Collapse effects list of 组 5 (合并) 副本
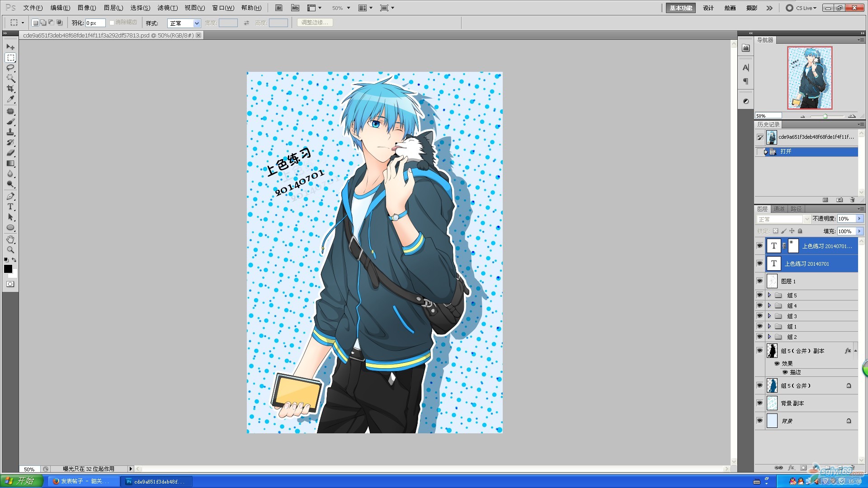 (x=855, y=351)
